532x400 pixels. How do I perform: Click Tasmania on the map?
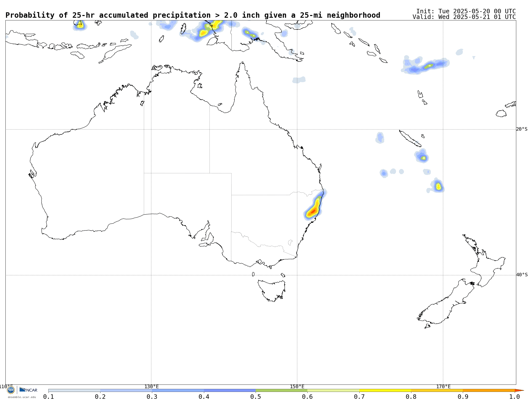click(x=272, y=291)
